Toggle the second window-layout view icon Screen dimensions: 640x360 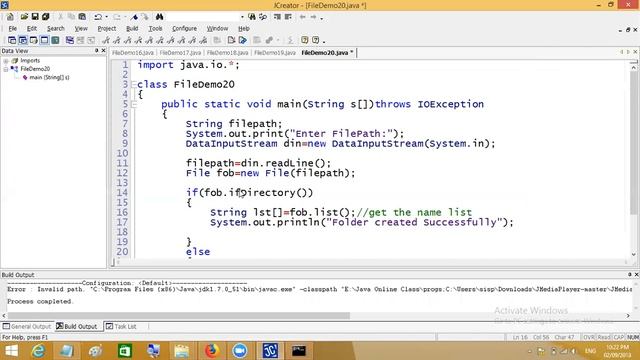coord(23,40)
